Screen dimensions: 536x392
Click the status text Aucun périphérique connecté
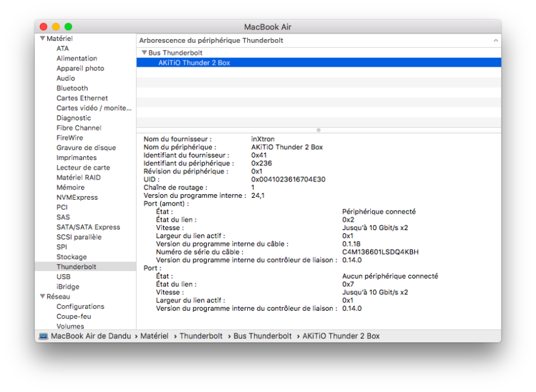(390, 276)
